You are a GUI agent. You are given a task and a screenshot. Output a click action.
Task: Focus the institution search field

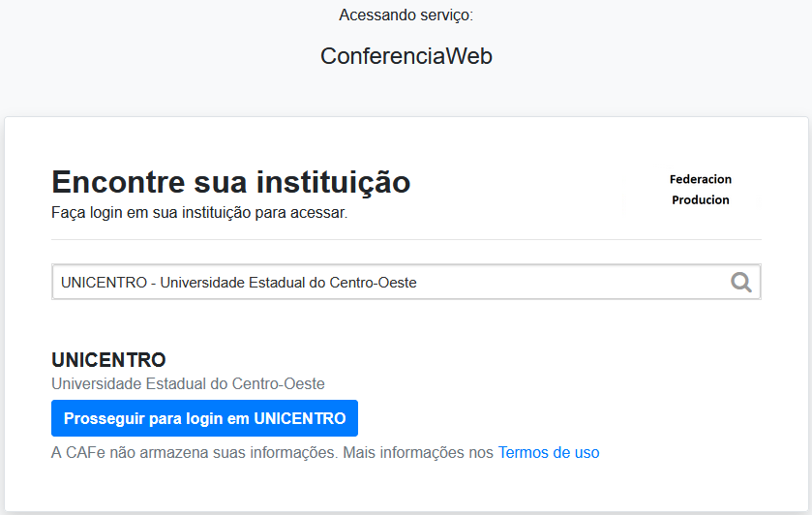point(406,282)
